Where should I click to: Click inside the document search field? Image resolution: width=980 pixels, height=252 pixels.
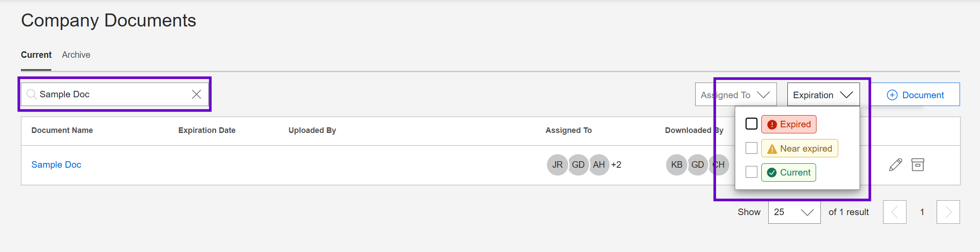tap(113, 94)
